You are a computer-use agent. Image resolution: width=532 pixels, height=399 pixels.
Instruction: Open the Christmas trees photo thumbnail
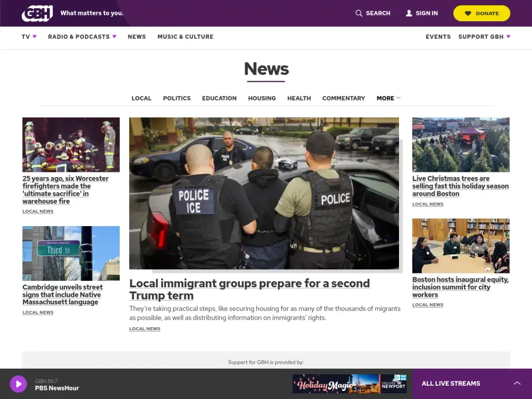pyautogui.click(x=461, y=145)
